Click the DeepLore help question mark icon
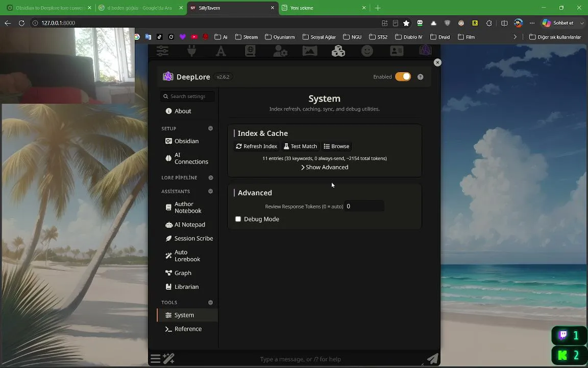The image size is (588, 368). (x=421, y=77)
